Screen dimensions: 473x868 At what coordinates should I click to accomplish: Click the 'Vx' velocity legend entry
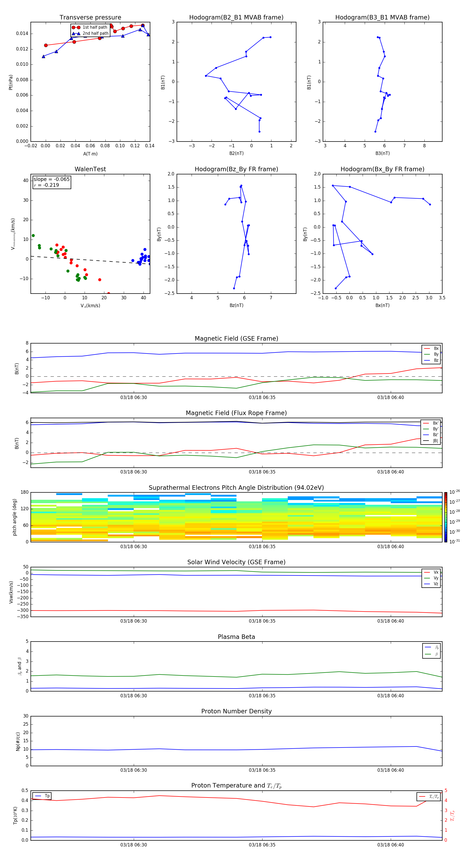pyautogui.click(x=431, y=572)
